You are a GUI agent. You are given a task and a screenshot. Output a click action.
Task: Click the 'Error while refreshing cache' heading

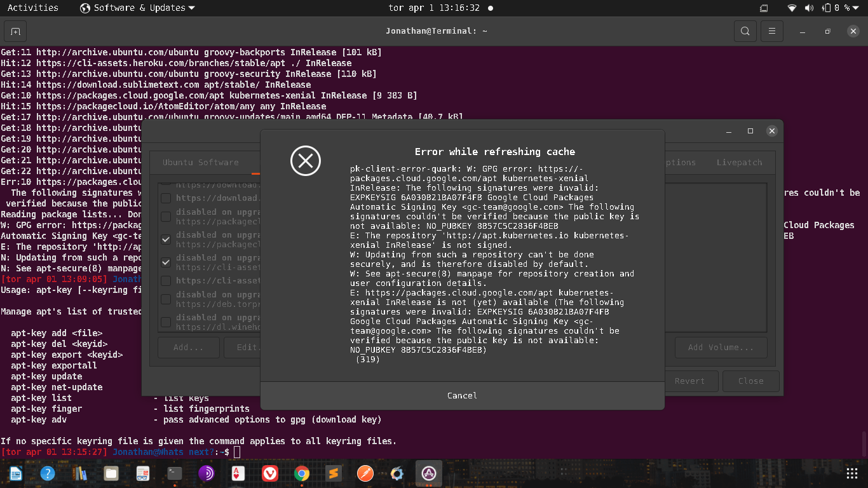point(495,152)
